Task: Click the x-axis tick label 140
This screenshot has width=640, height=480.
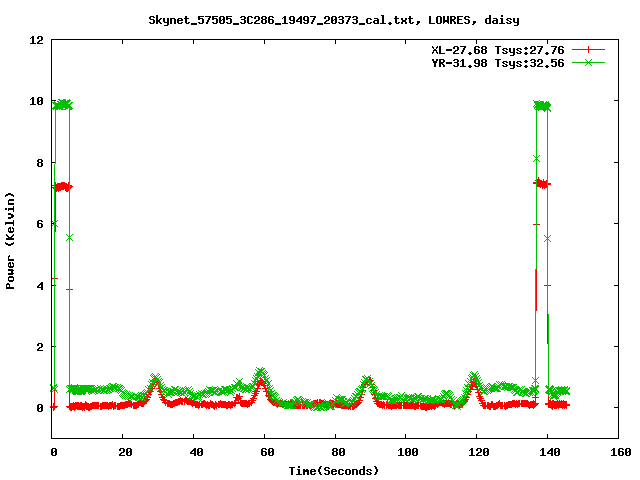Action: [550, 452]
